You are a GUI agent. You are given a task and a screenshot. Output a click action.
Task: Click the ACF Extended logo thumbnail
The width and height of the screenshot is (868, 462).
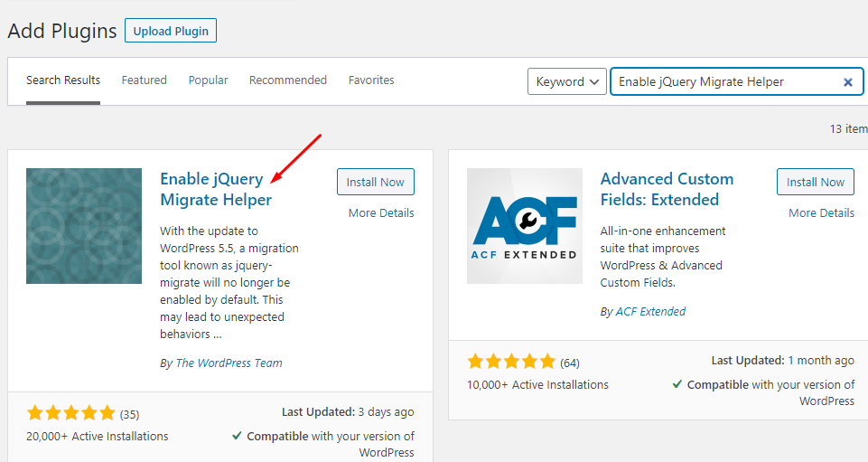525,226
